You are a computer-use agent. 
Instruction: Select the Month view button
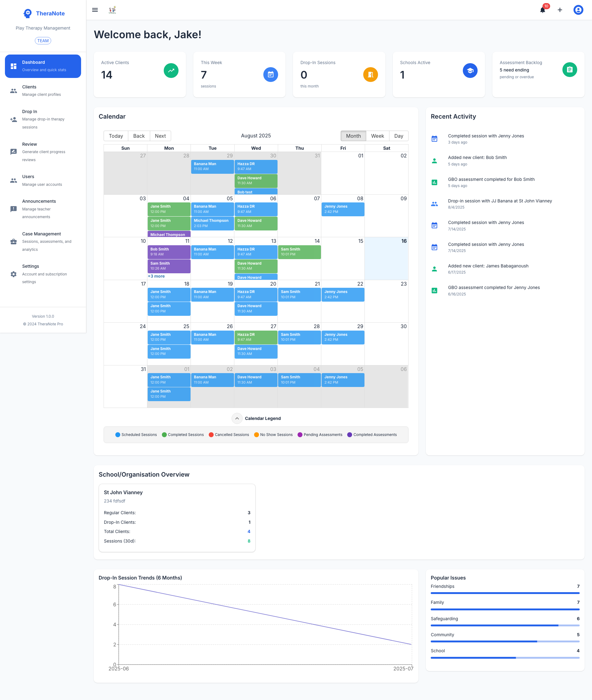coord(353,136)
